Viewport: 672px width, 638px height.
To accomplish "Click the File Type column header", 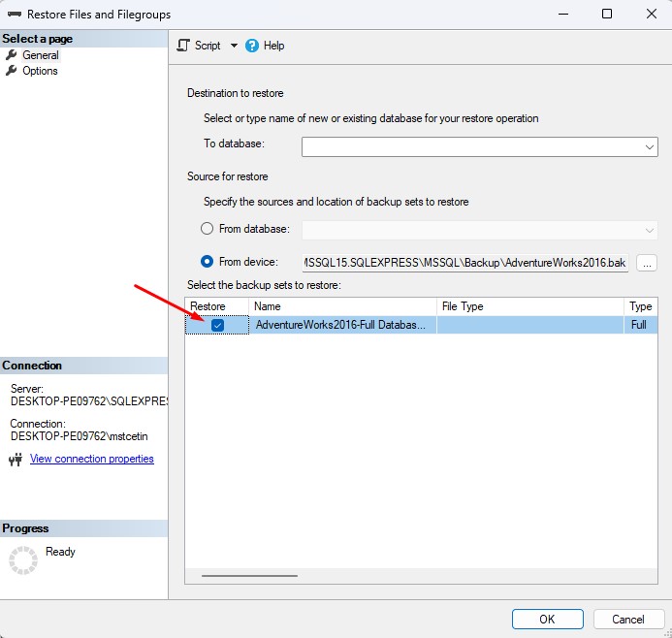I will (530, 306).
